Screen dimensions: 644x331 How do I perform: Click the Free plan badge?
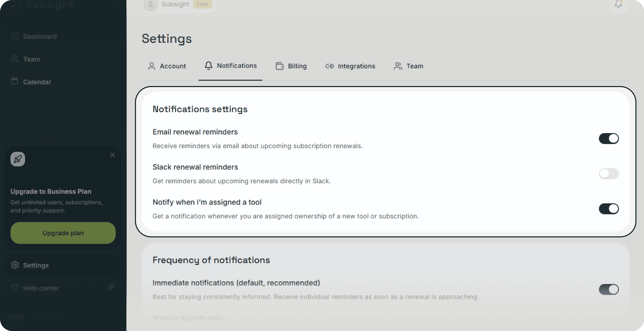(x=202, y=4)
